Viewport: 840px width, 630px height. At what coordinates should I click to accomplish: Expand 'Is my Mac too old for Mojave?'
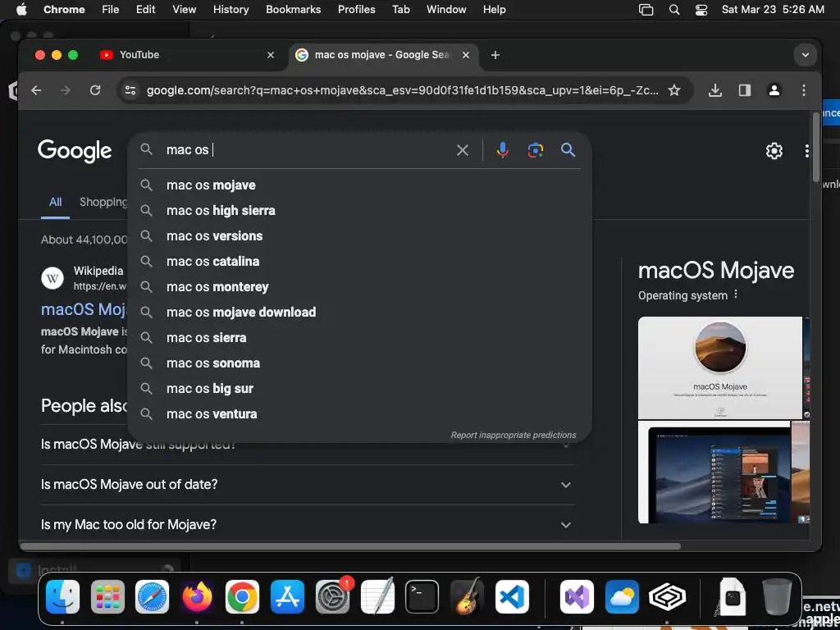coord(308,524)
